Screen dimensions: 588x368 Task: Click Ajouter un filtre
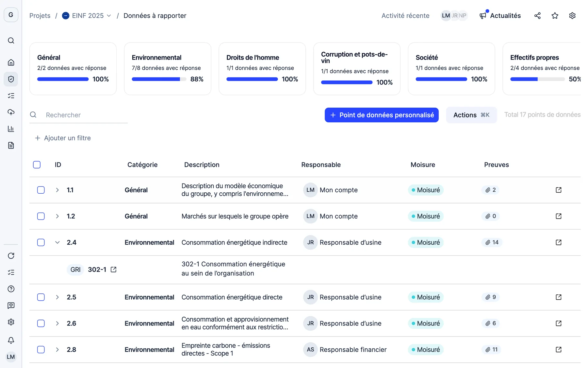click(63, 138)
